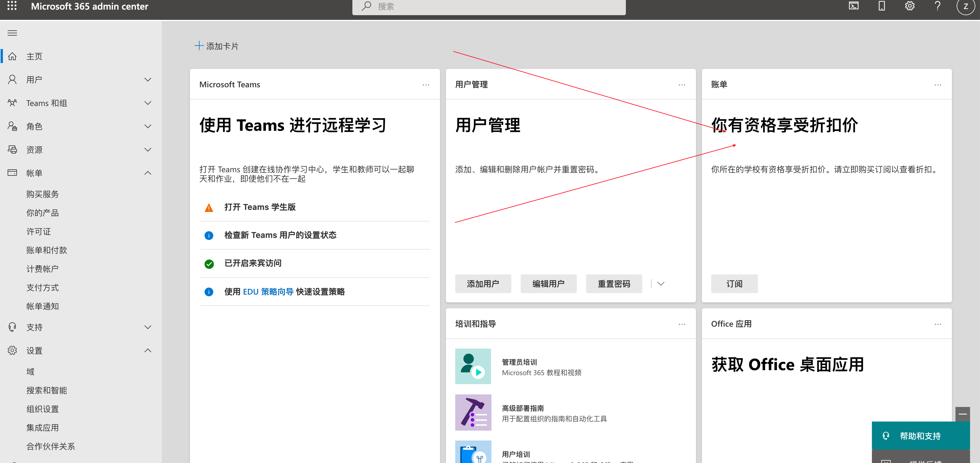Image resolution: width=980 pixels, height=463 pixels.
Task: Open the Office 应用 card ellipsis menu
Action: tap(938, 324)
